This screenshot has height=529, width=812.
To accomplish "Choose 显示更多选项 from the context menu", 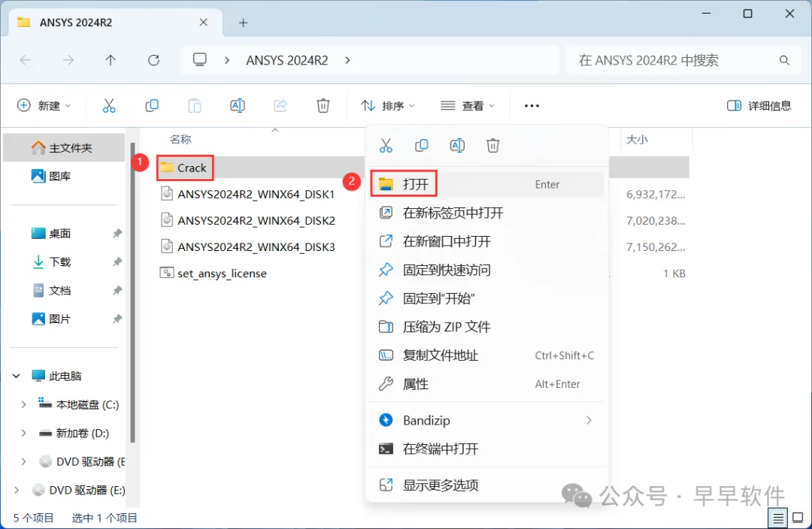I will coord(486,485).
